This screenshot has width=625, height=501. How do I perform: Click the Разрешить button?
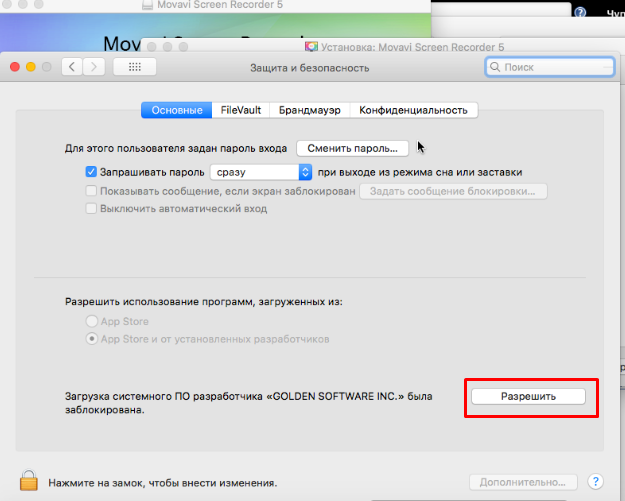528,397
